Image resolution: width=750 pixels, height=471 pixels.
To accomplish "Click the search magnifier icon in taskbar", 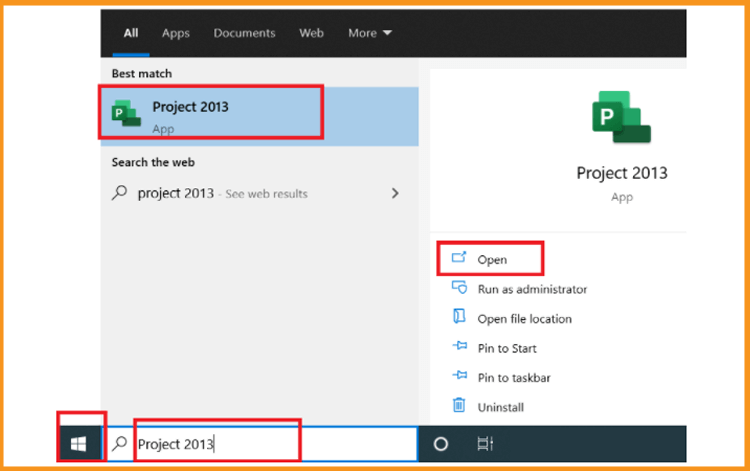I will (x=120, y=444).
